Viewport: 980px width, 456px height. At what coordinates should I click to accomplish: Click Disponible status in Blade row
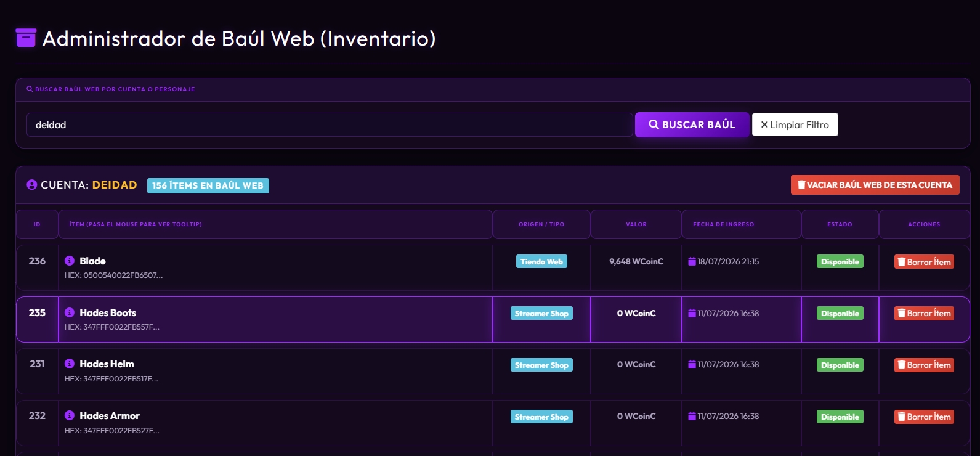coord(840,261)
